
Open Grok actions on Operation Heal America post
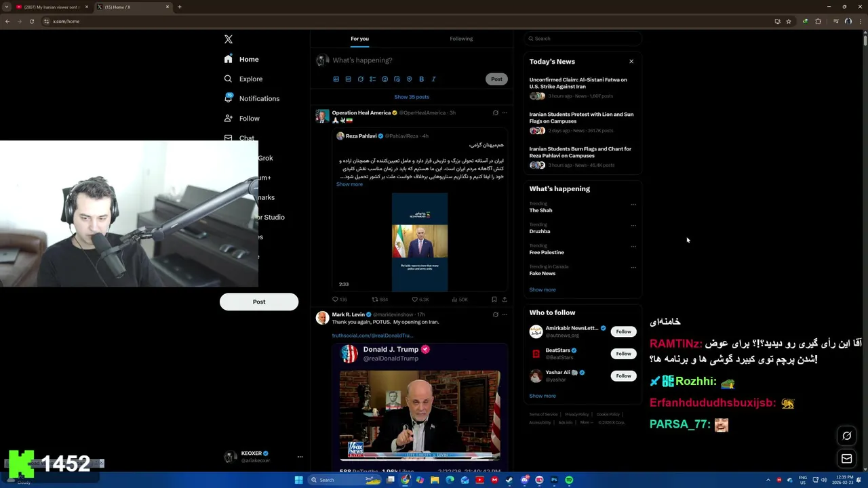[x=495, y=113]
